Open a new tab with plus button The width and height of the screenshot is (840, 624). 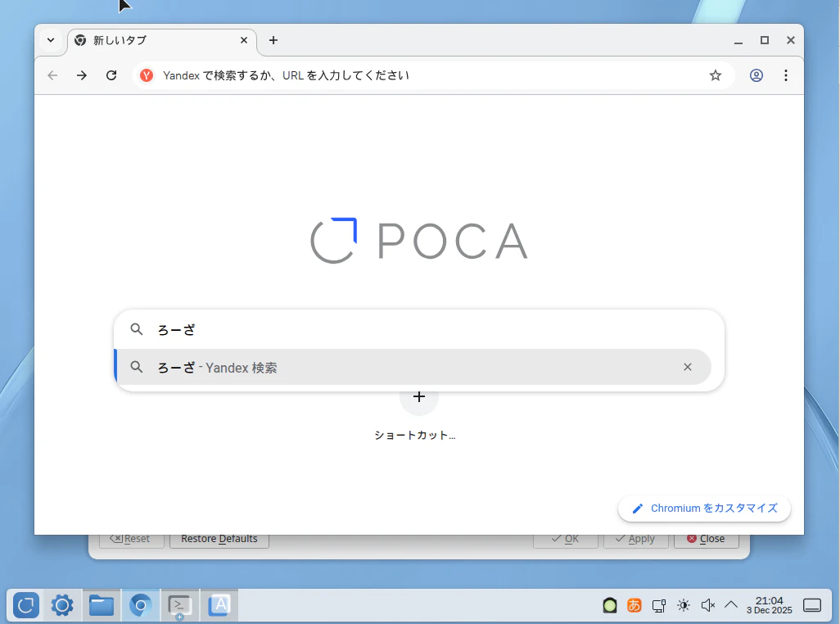(273, 40)
